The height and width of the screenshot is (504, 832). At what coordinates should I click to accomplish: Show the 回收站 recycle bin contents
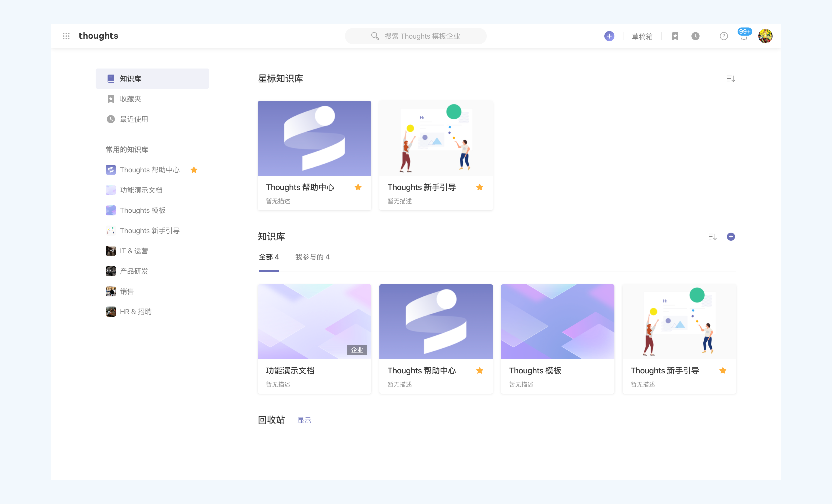click(304, 420)
